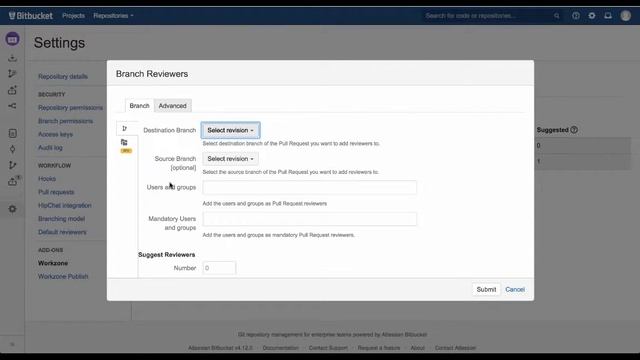Open the Source files icon in sidebar

point(12,133)
